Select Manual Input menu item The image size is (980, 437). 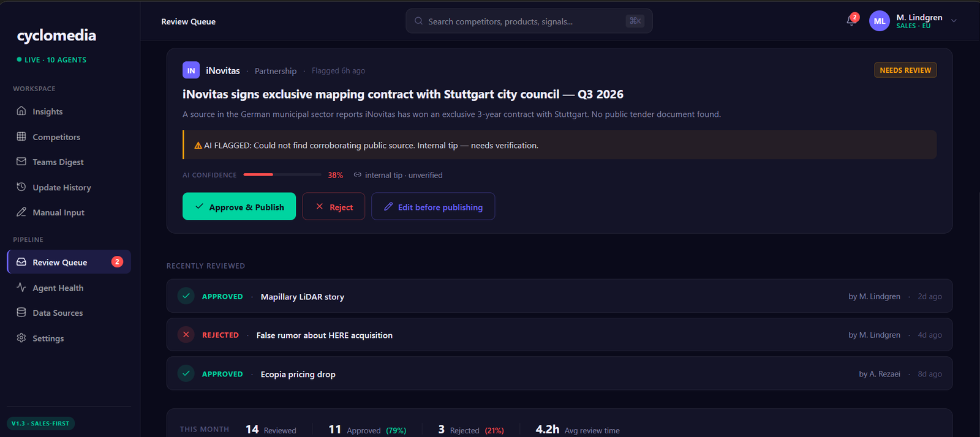pos(69,212)
